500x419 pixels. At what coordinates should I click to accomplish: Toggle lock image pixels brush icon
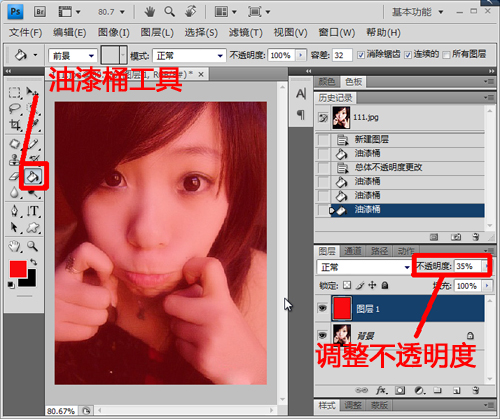[x=359, y=285]
